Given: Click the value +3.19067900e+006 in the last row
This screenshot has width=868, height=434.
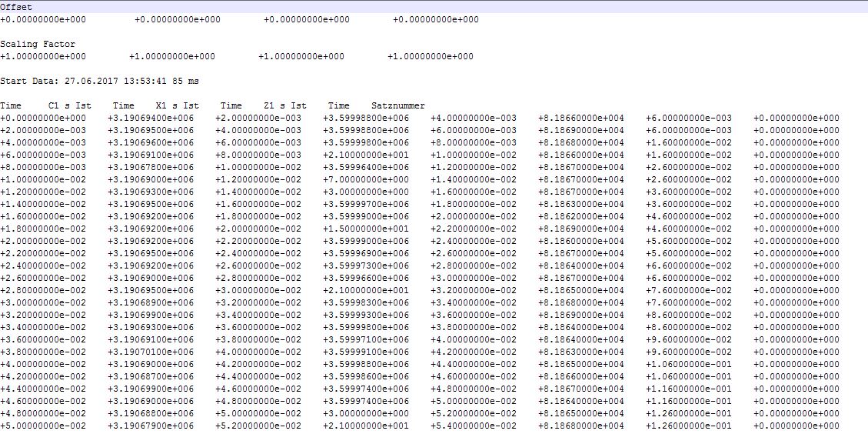Looking at the screenshot, I should (151, 426).
